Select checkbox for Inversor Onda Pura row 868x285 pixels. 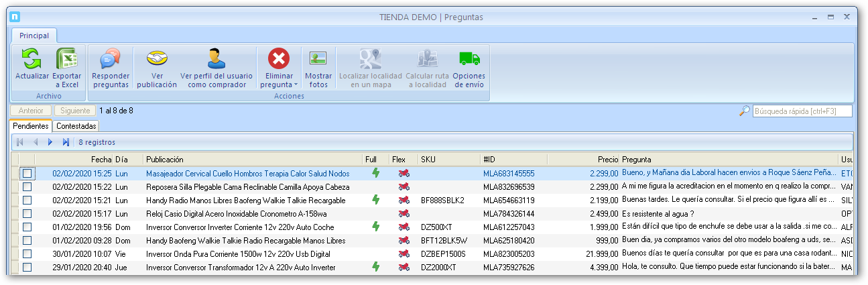(27, 254)
